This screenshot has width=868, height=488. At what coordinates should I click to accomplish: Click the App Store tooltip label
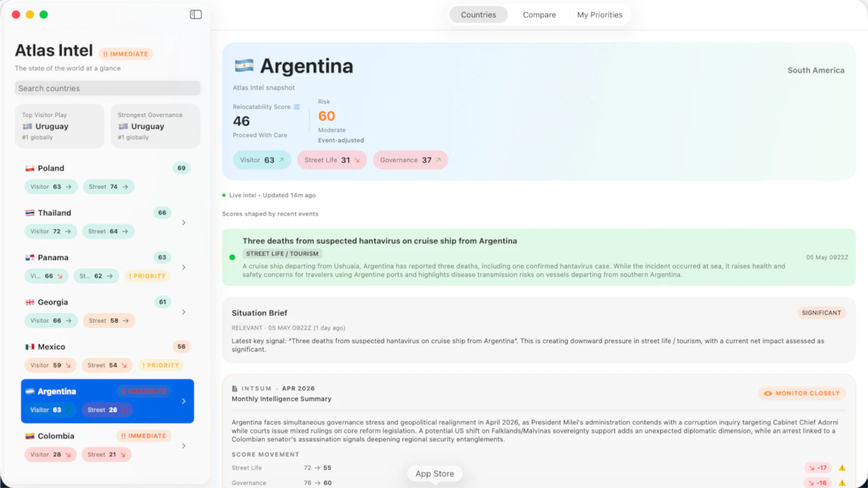(435, 474)
